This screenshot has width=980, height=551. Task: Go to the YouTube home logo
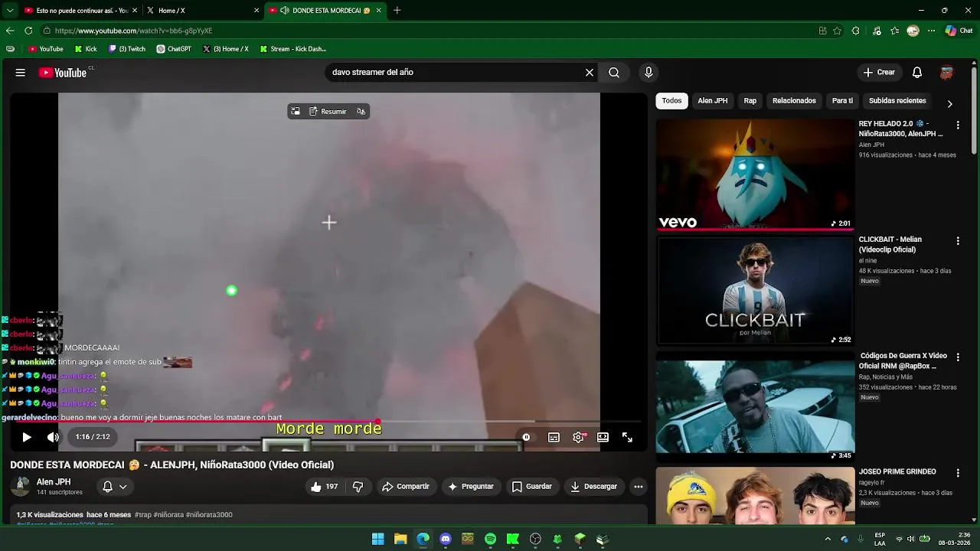click(63, 73)
